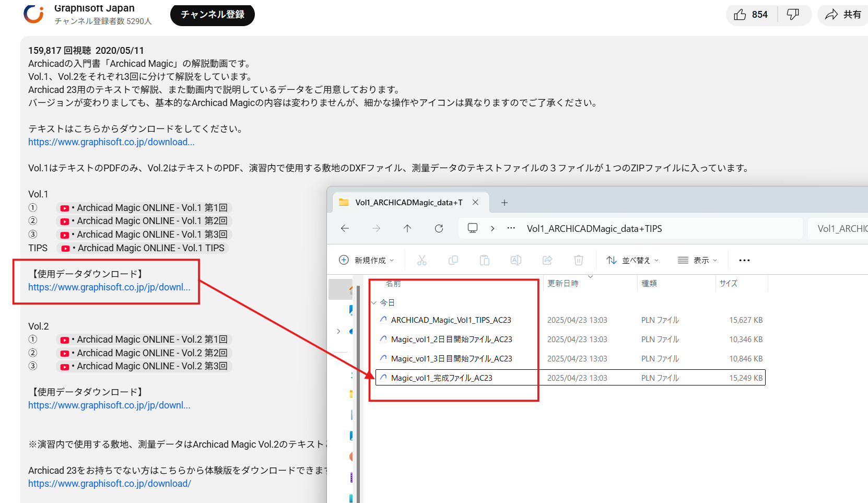Select the Vol1_ARCHICADMagic_data+T Explorer tab
Image resolution: width=868 pixels, height=503 pixels.
click(409, 203)
